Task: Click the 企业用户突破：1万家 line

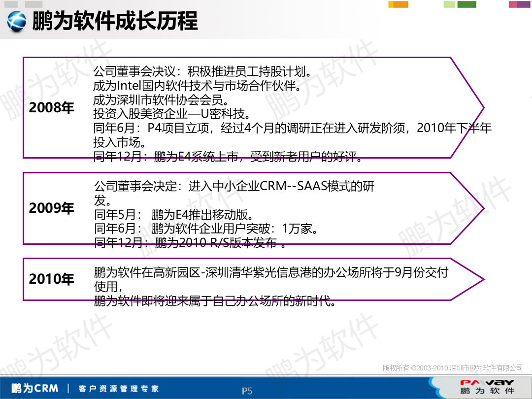Action: click(x=206, y=229)
